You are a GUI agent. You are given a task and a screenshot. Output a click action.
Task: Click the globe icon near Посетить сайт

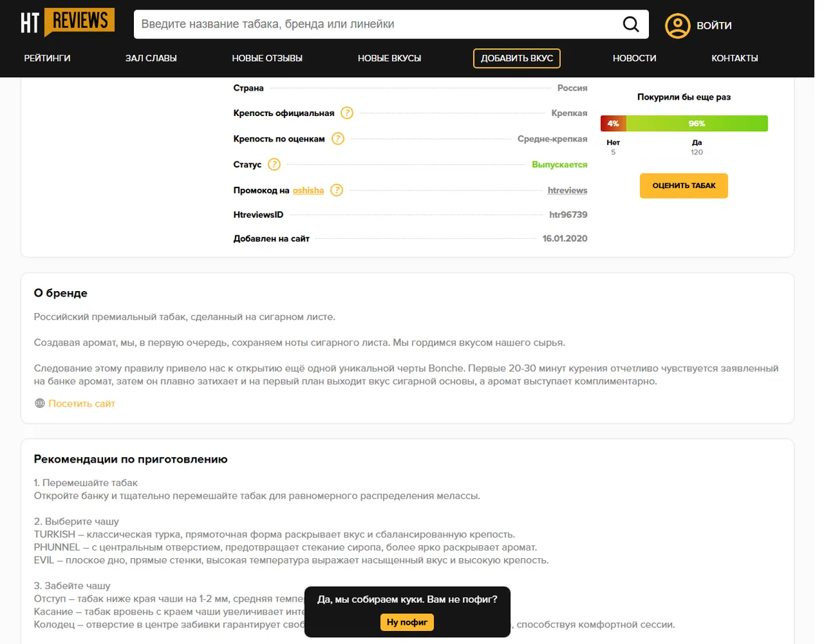tap(40, 404)
